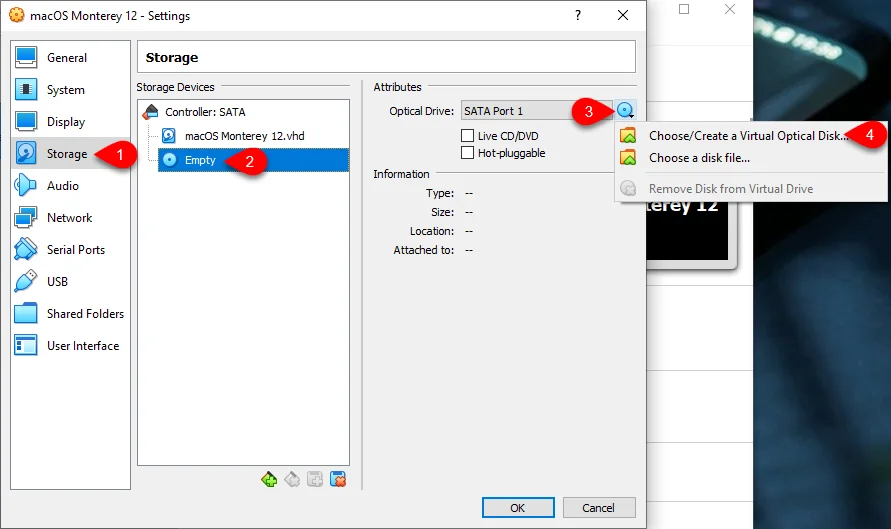Close the background VirtualBox window
This screenshot has width=891, height=529.
pos(730,9)
